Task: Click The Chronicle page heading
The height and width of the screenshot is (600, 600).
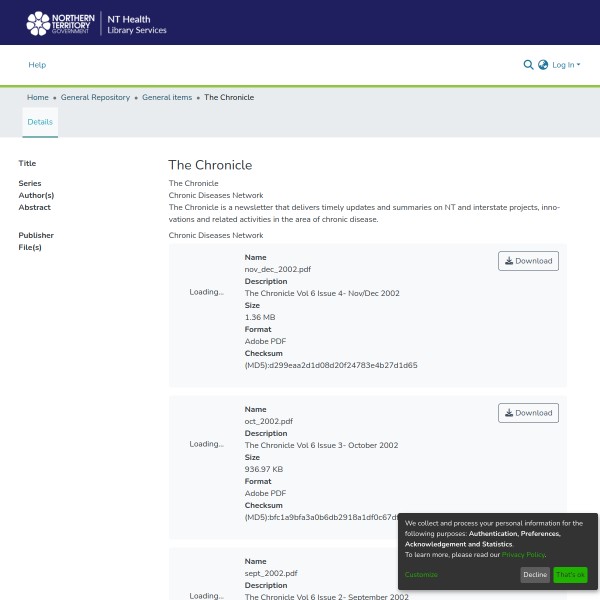Action: point(210,165)
